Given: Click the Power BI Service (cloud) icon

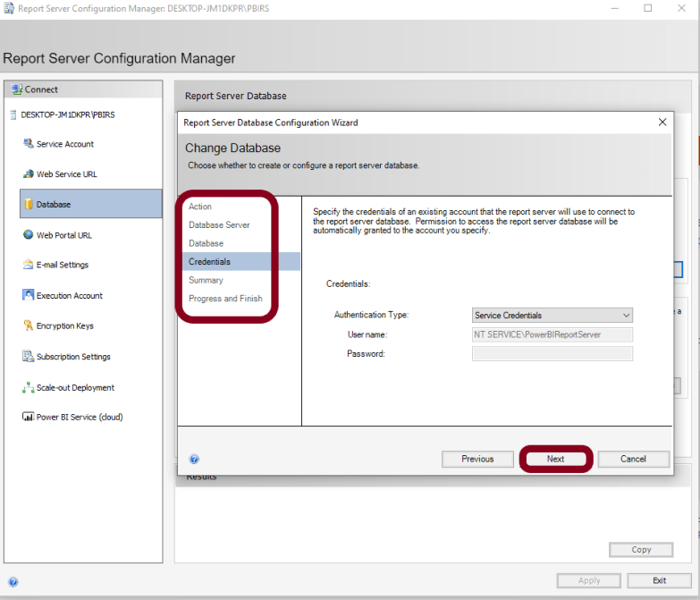Looking at the screenshot, I should (29, 417).
